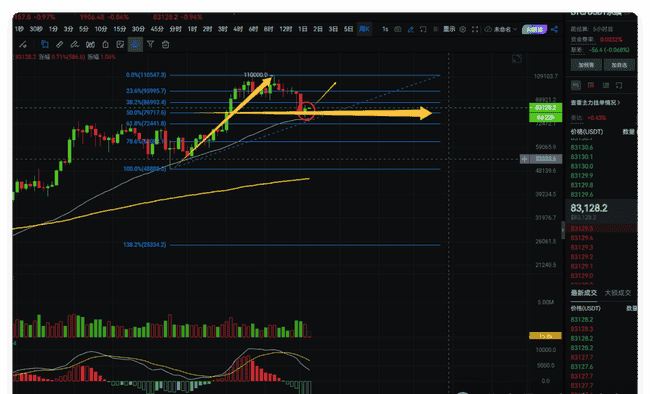Select the 15分 timeframe
650x394 pixels.
point(120,29)
